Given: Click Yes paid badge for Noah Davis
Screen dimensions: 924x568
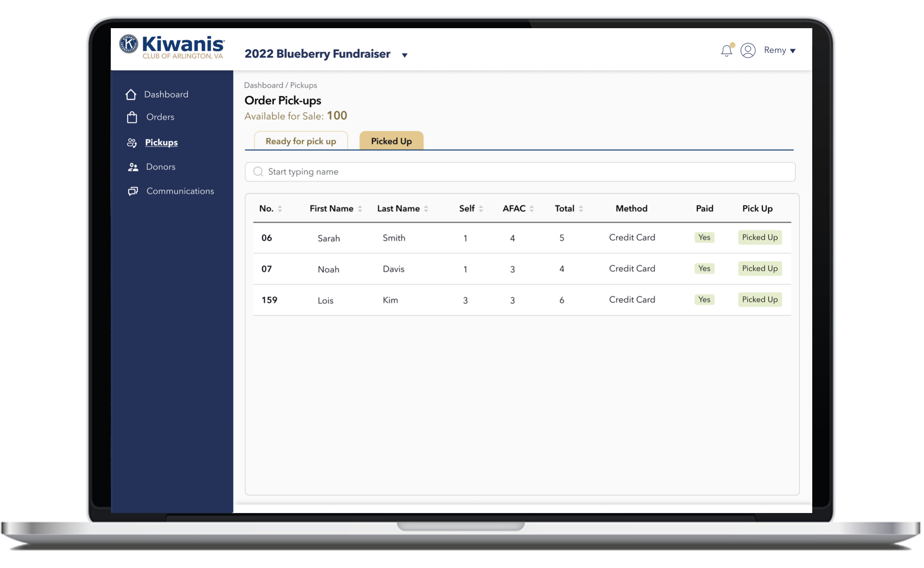Looking at the screenshot, I should [704, 269].
